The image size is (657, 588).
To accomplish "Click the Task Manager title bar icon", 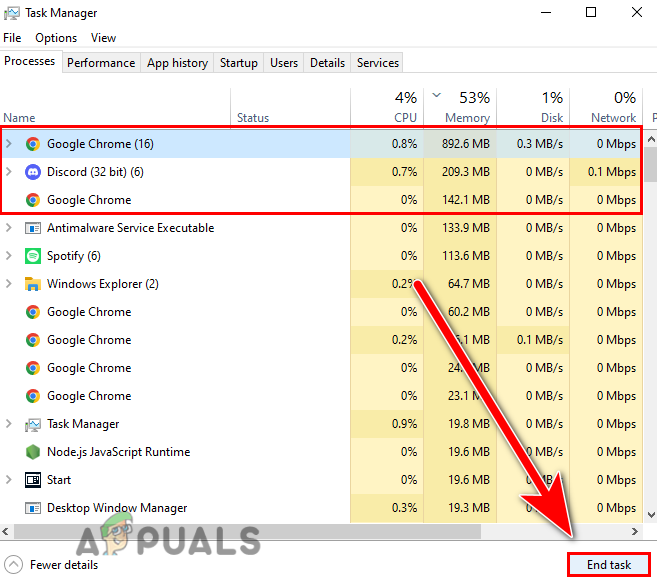I will pyautogui.click(x=11, y=13).
